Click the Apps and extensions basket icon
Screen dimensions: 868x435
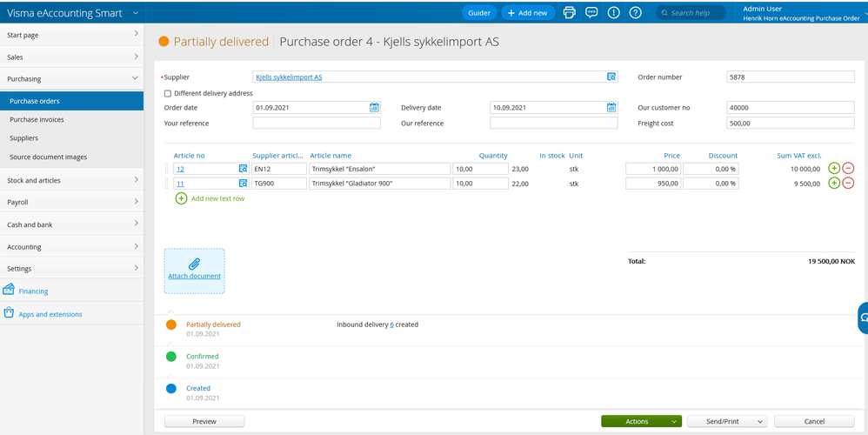point(9,312)
